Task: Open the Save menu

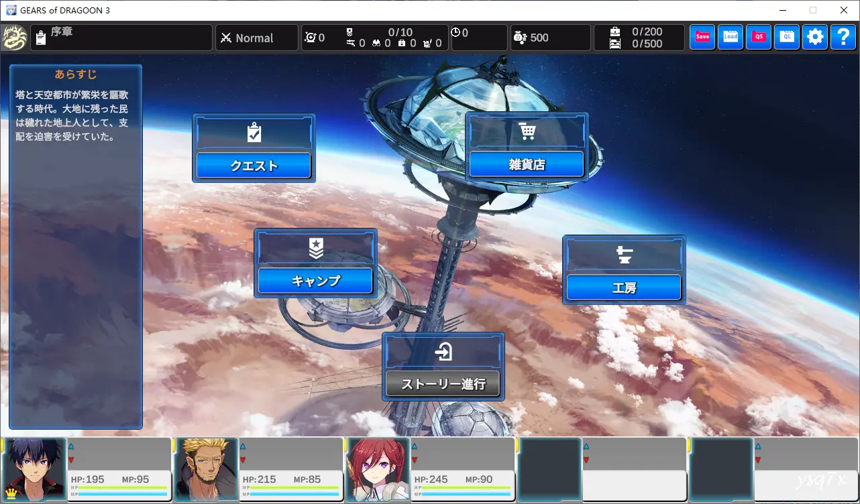Action: coord(702,37)
